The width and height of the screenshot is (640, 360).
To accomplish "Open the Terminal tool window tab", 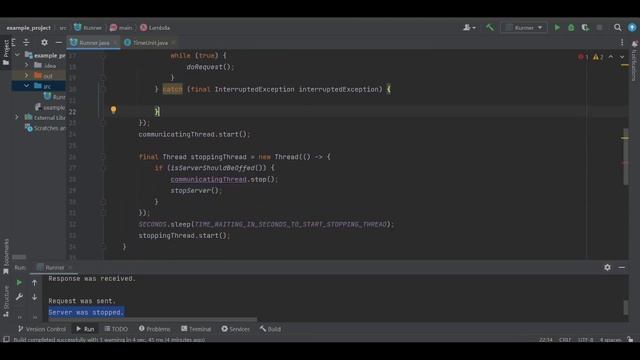I will pos(196,329).
